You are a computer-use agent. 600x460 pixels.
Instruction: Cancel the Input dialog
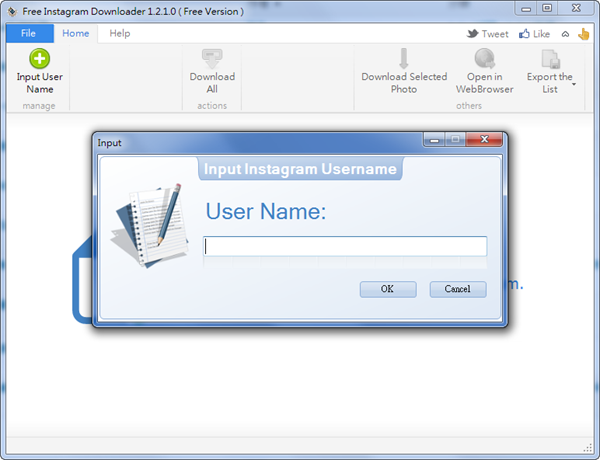tap(458, 289)
